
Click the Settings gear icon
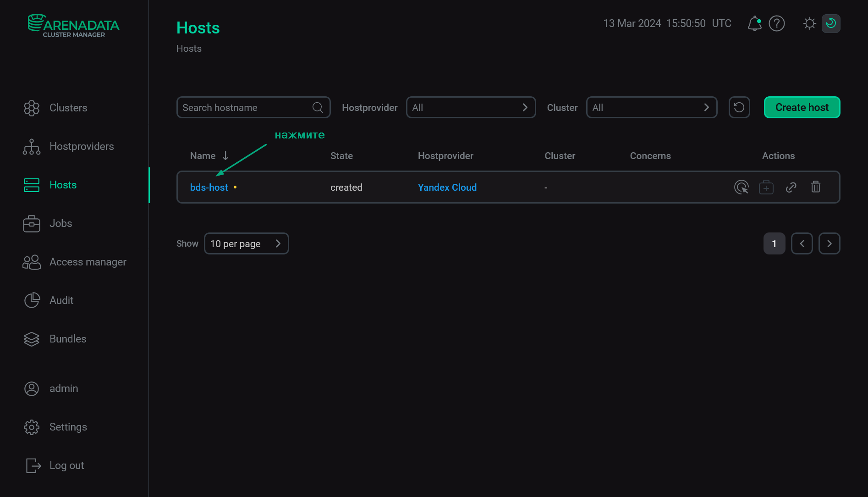32,427
